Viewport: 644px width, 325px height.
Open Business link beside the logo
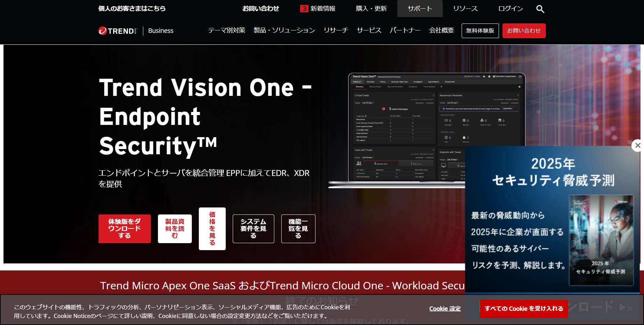(161, 31)
